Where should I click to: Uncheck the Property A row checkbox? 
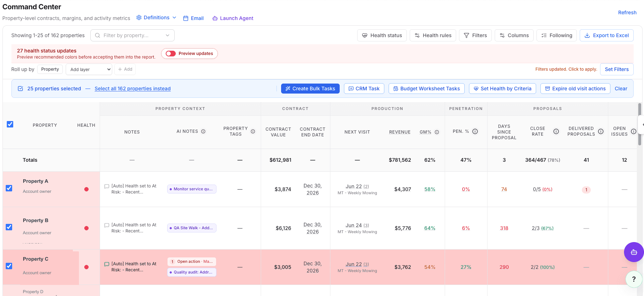(x=9, y=188)
